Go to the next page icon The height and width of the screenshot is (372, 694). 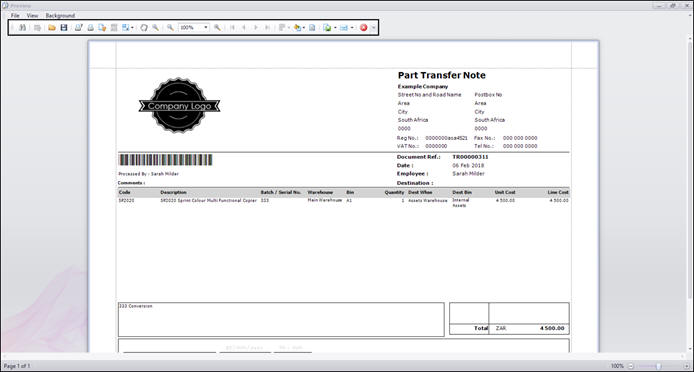(x=256, y=27)
